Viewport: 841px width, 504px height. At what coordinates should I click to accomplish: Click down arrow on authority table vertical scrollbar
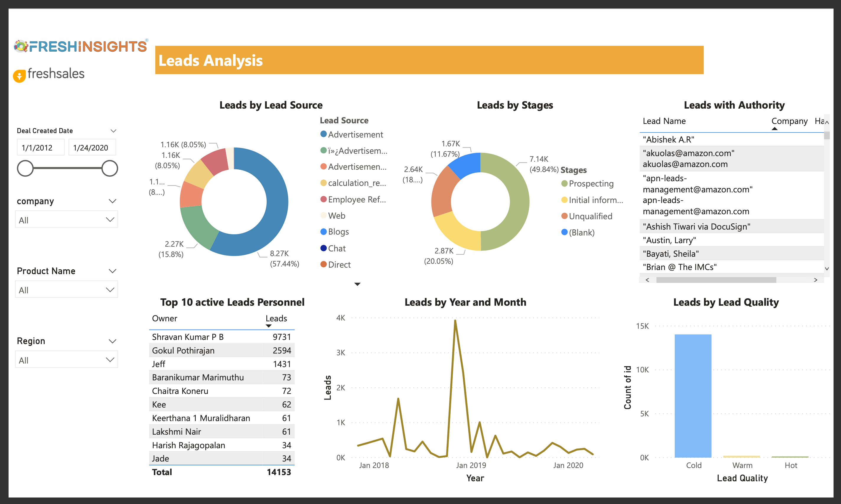pyautogui.click(x=827, y=268)
